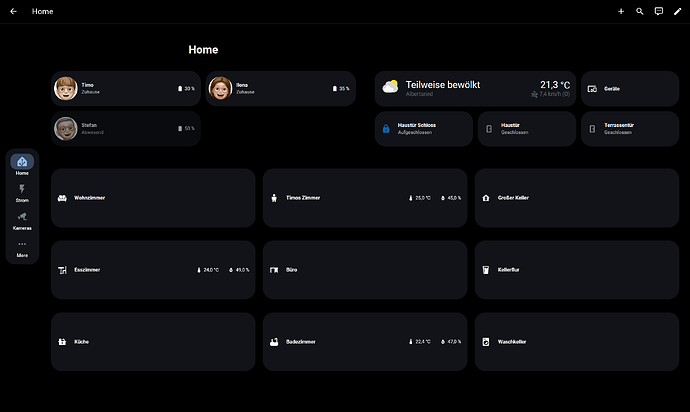Click the Terrassentür door icon
The height and width of the screenshot is (412, 690).
pyautogui.click(x=592, y=129)
